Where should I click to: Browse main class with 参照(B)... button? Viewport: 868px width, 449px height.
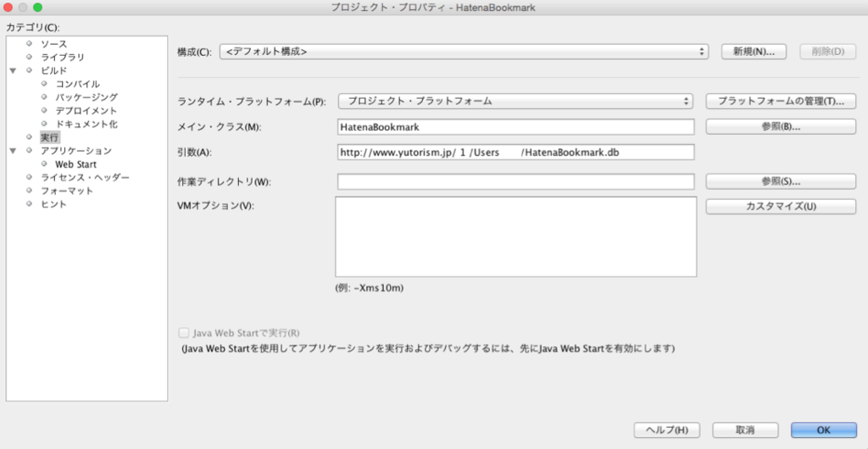(781, 126)
